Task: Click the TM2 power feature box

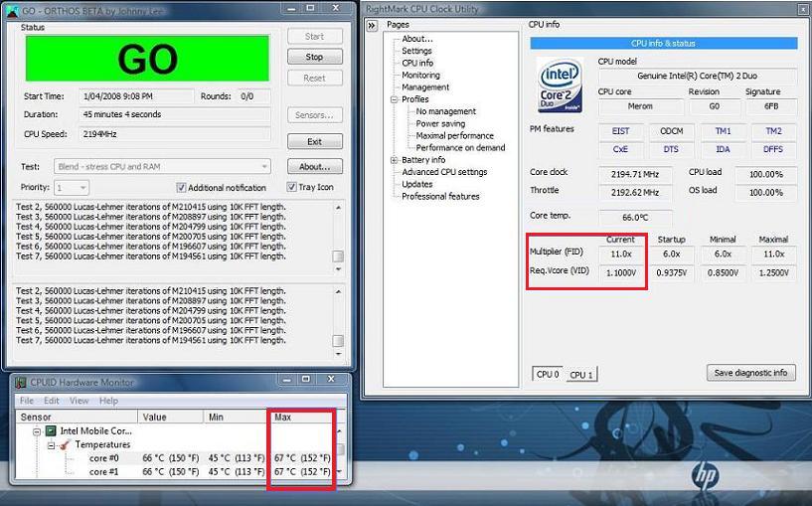Action: (773, 131)
